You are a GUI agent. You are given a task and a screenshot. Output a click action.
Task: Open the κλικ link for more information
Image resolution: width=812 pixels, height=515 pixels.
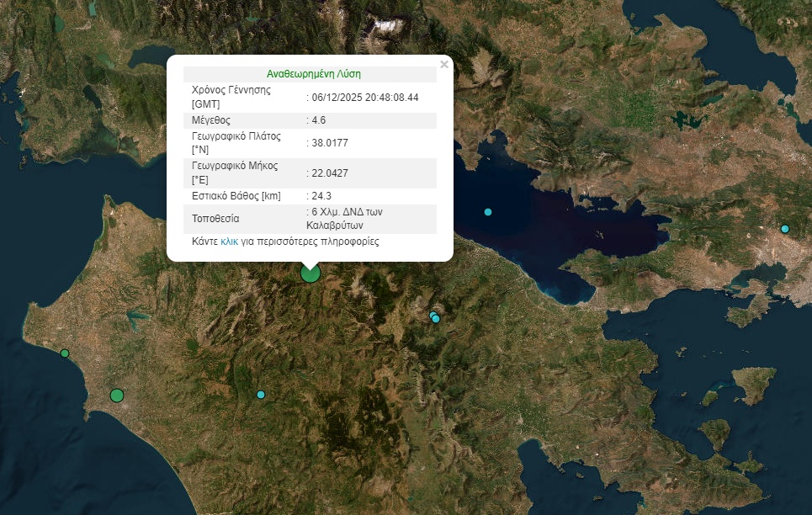[x=227, y=242]
